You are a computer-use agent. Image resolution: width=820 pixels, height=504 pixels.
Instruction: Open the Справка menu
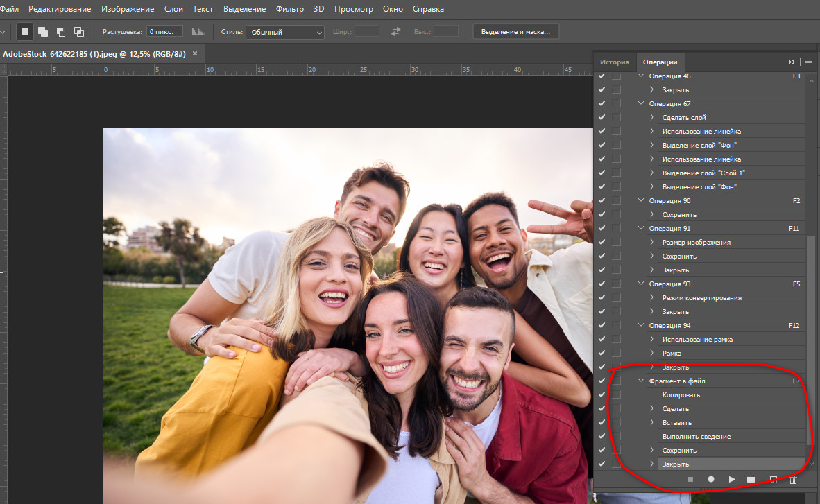(x=428, y=9)
